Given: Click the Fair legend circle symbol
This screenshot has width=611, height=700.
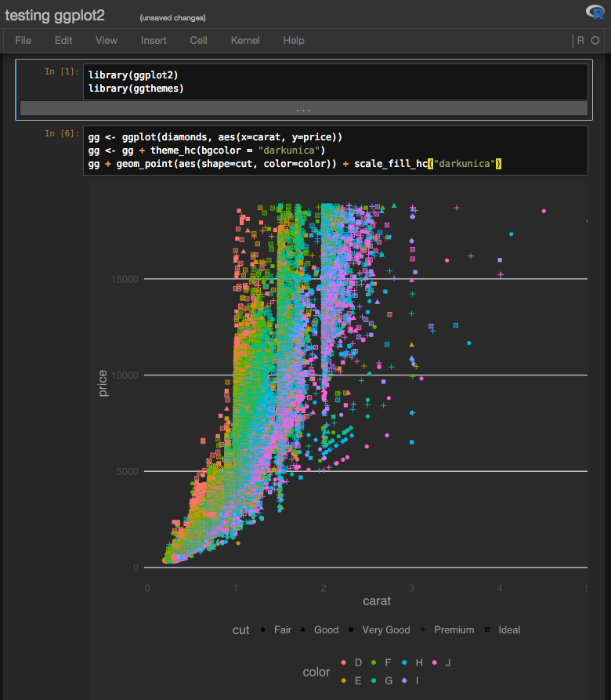Looking at the screenshot, I should (262, 630).
